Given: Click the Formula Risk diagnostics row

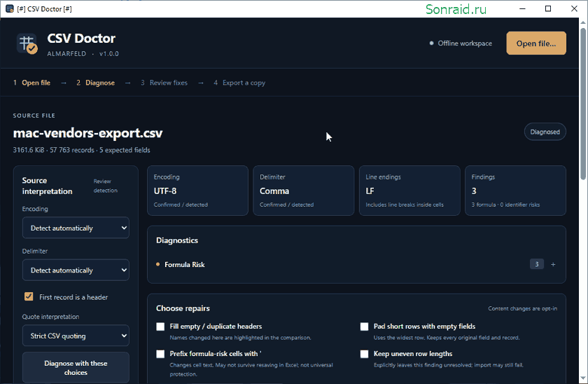Looking at the screenshot, I should tap(356, 265).
